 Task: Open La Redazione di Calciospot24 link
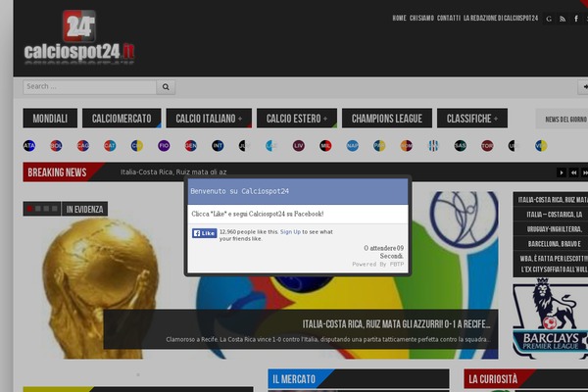click(x=501, y=18)
